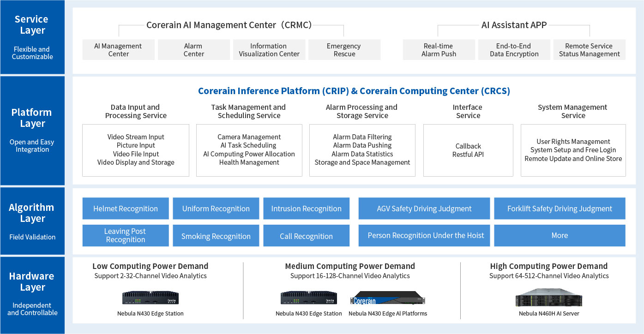Open End-to-End Data Encryption box
The height and width of the screenshot is (334, 644).
tap(514, 50)
